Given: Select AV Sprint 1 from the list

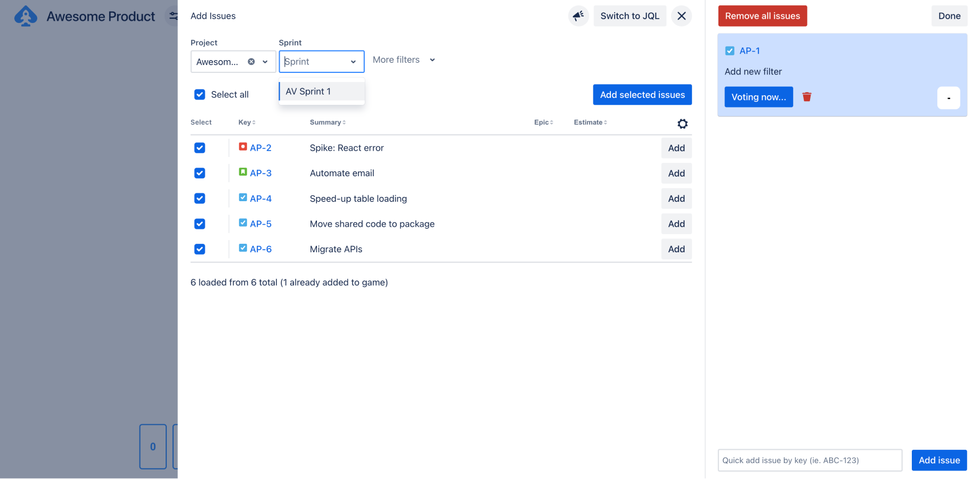Looking at the screenshot, I should click(x=322, y=92).
